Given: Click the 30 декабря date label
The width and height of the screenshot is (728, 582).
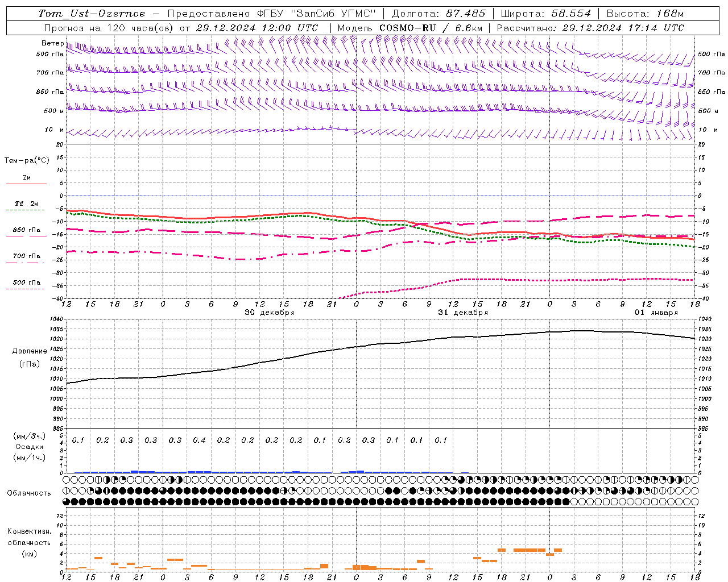Looking at the screenshot, I should (269, 313).
